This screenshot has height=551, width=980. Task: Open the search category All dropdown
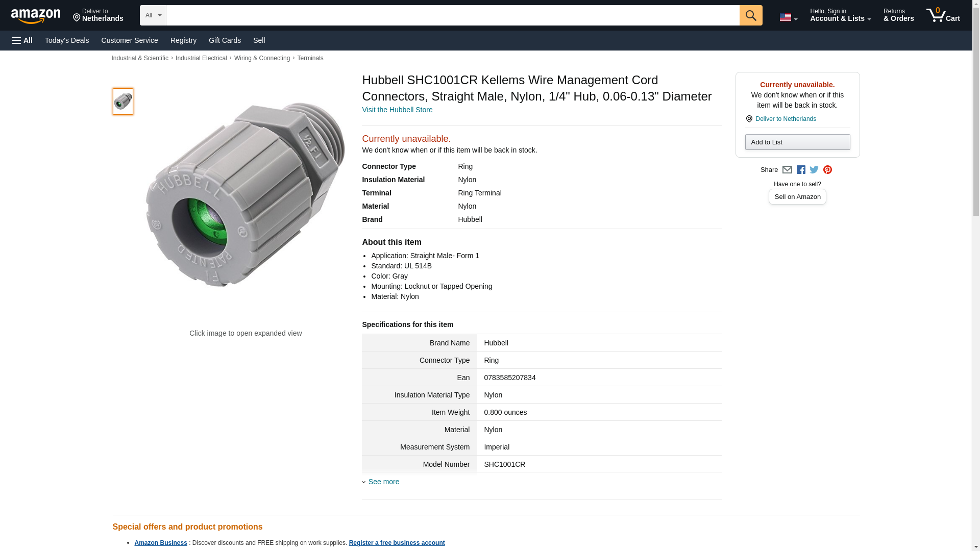coord(153,15)
